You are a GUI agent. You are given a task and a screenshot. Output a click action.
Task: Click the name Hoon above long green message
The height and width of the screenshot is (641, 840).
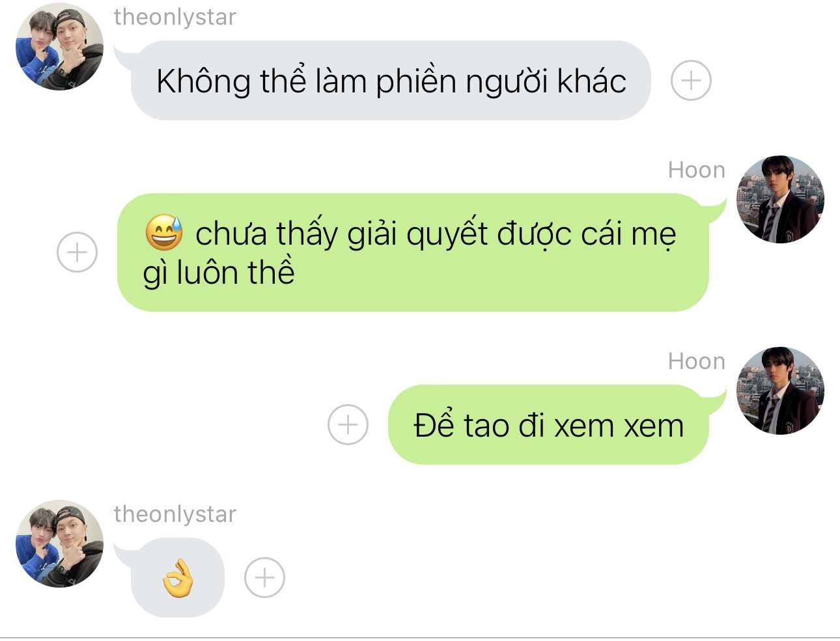click(x=696, y=170)
